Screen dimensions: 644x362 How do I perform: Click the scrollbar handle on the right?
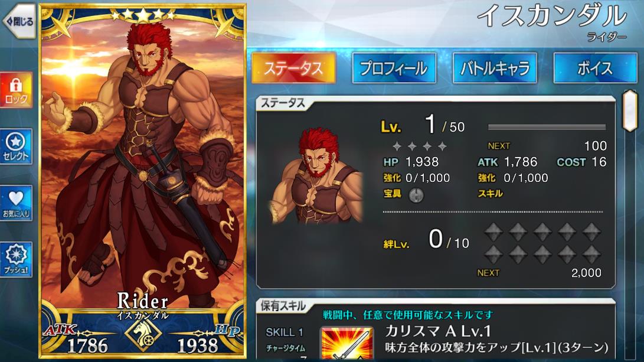tap(630, 110)
